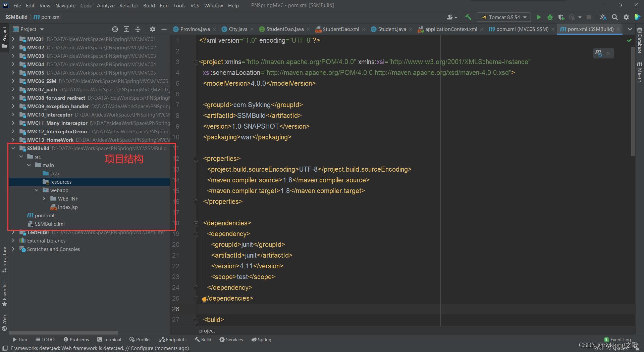Click the JetBrains toolbox icon at top right
The height and width of the screenshot is (352, 644).
[638, 17]
